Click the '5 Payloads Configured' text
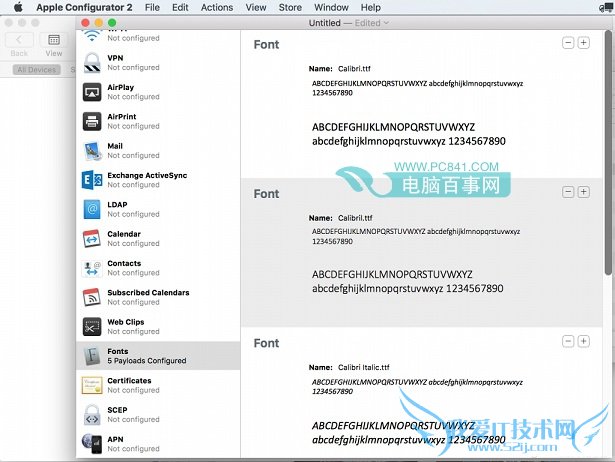Image resolution: width=615 pixels, height=462 pixels. pyautogui.click(x=147, y=361)
